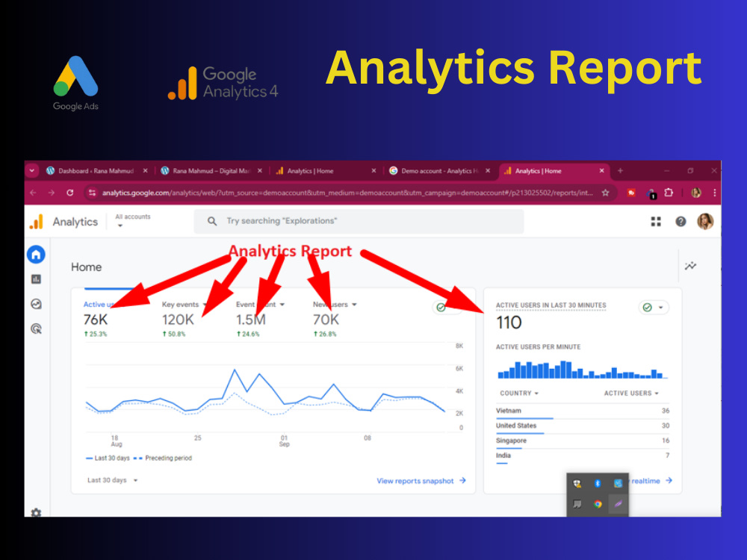Click the Singapore country row
The image size is (747, 560).
582,441
